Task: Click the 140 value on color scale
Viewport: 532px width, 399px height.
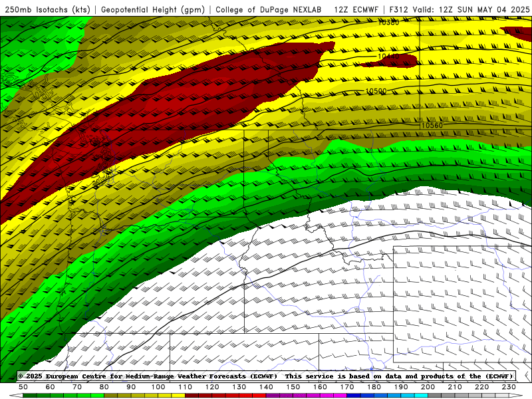Action: pos(266,387)
